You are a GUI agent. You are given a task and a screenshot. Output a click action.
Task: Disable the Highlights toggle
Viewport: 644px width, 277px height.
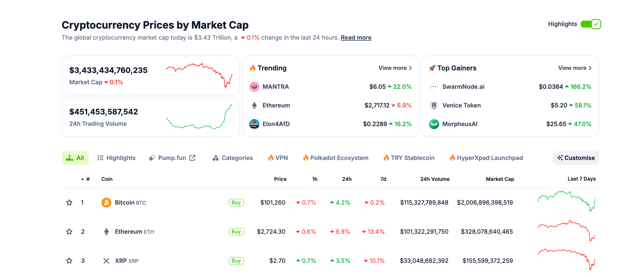592,24
